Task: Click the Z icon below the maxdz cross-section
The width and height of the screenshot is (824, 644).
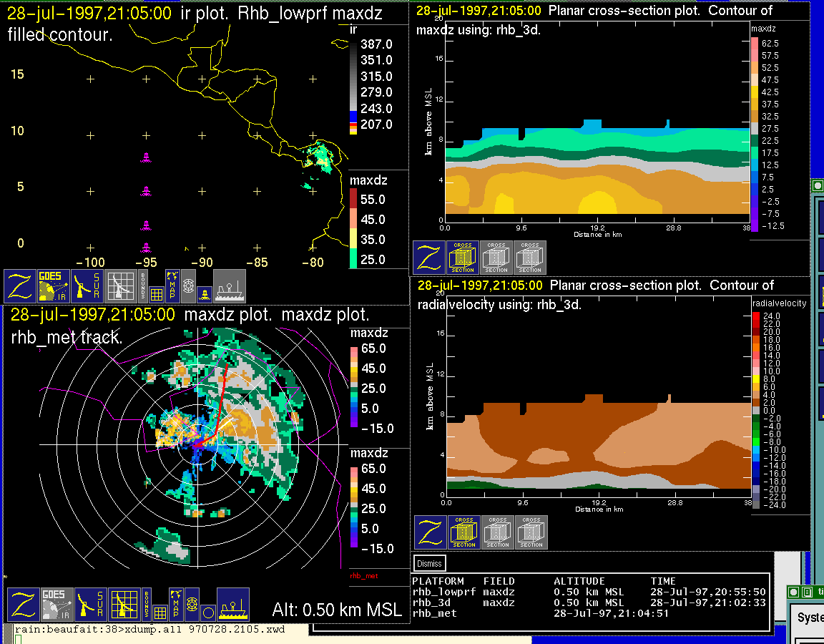Action: point(429,258)
